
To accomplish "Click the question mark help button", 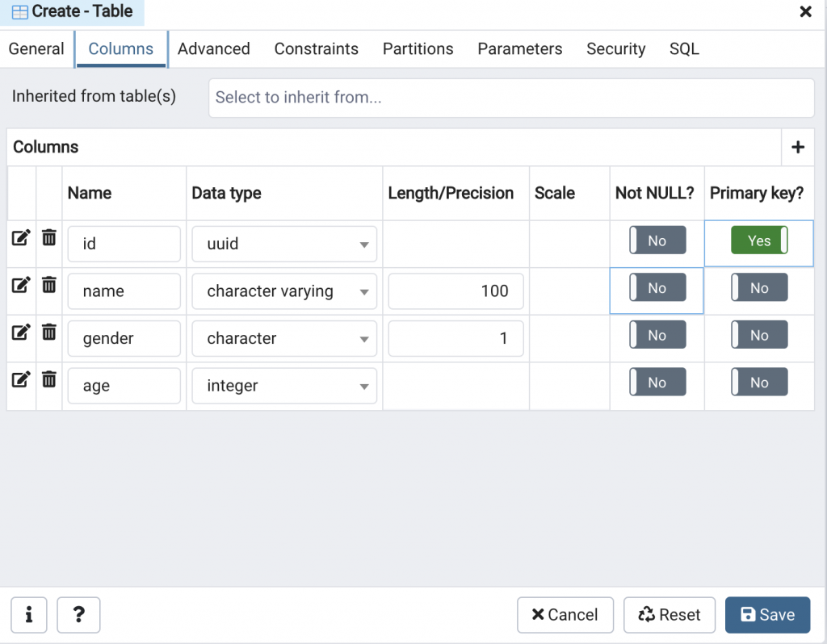I will (78, 615).
